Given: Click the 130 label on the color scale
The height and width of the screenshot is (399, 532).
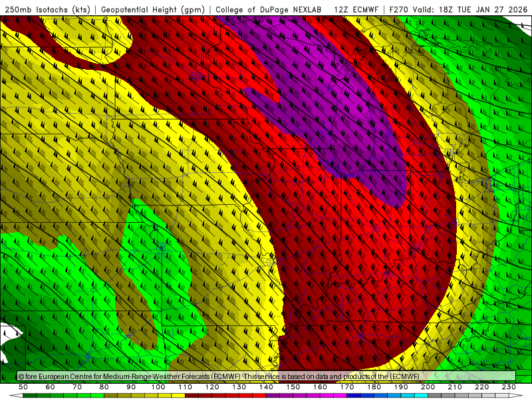Looking at the screenshot, I should coord(239,387).
